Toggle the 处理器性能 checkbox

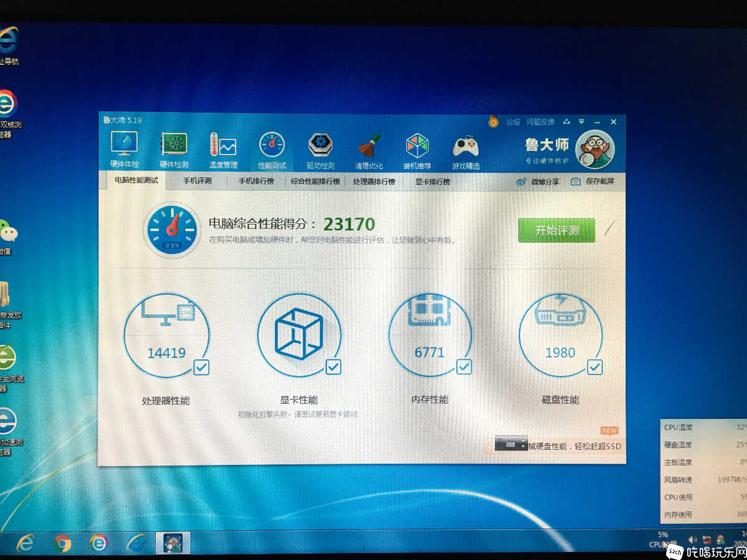coord(202,367)
